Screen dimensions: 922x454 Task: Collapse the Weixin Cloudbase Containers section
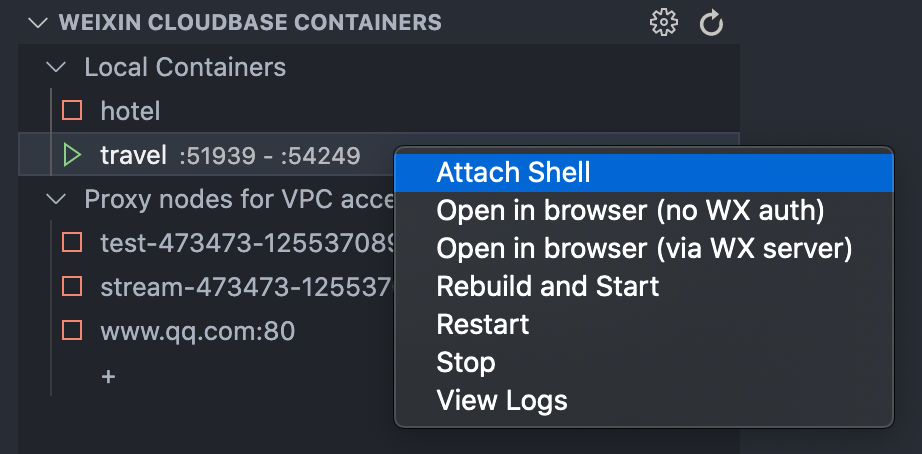(39, 23)
